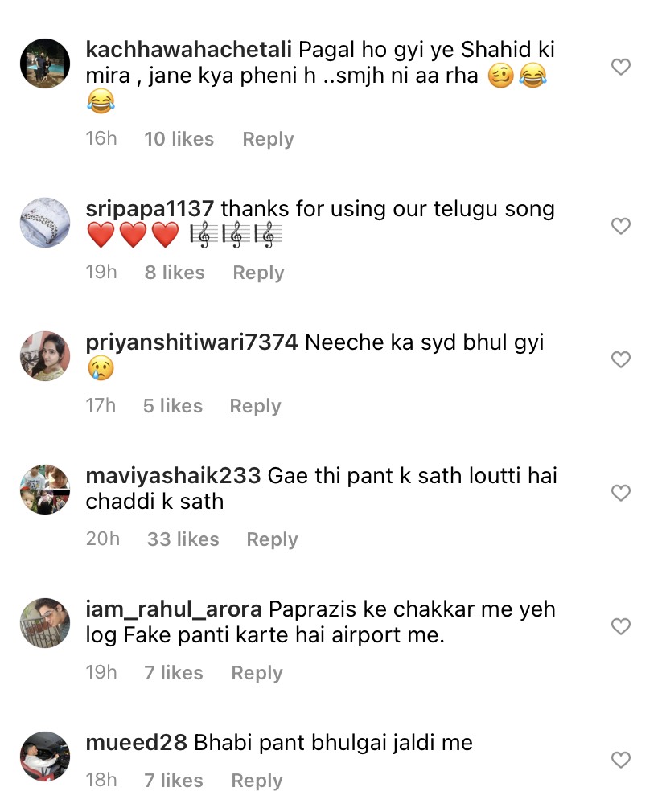Reply to mueed28's comment
The image size is (666, 812).
tap(257, 781)
